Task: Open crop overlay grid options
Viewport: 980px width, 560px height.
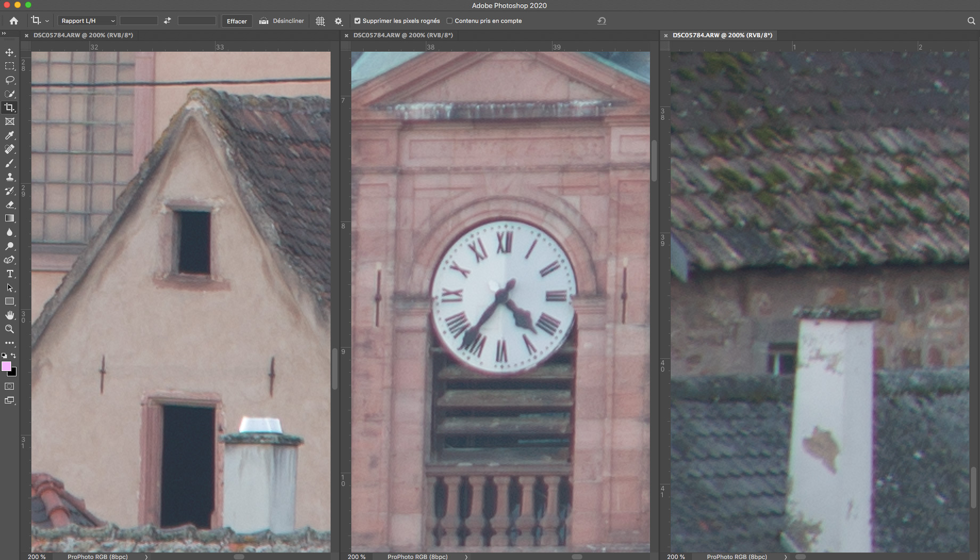Action: [320, 21]
